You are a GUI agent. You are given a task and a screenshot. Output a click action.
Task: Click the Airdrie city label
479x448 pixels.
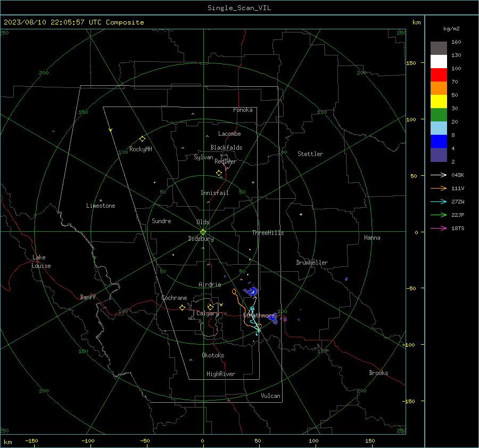[210, 284]
